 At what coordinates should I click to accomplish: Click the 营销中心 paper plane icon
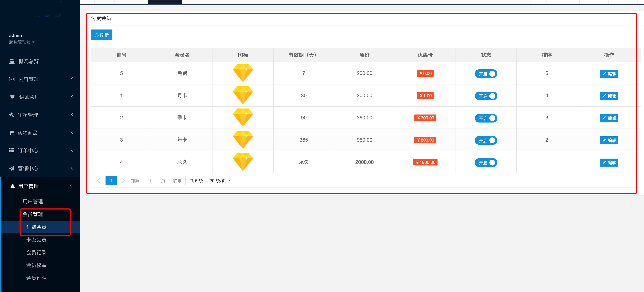[11, 168]
